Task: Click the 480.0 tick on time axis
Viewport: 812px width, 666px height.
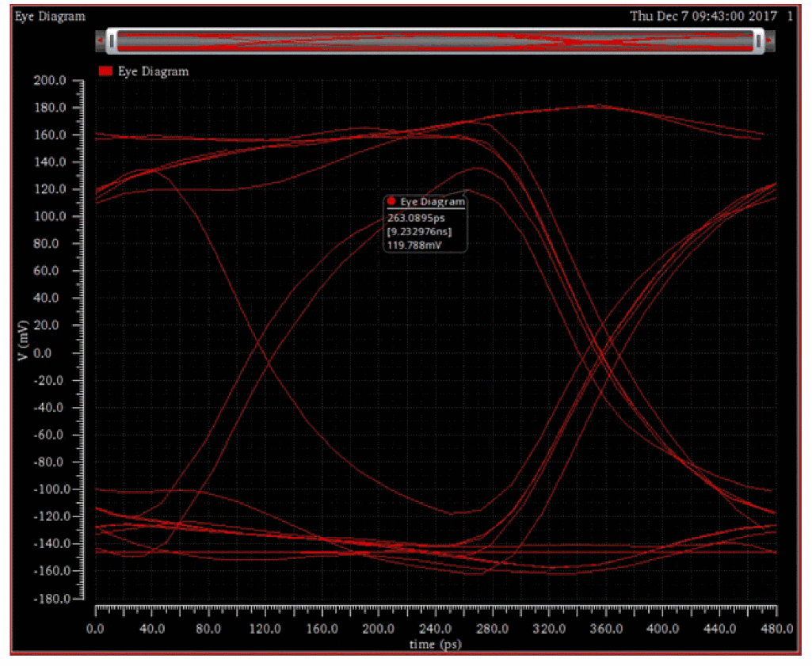Action: pos(776,629)
